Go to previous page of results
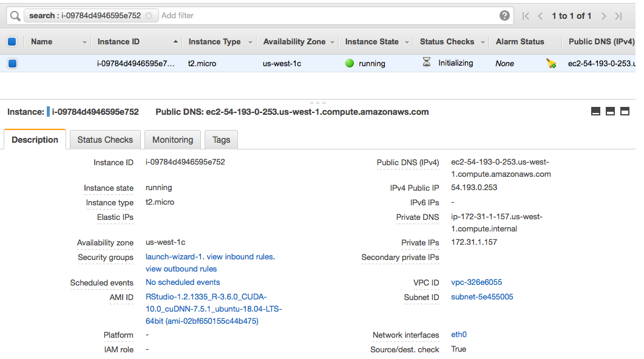The height and width of the screenshot is (359, 644). [x=540, y=16]
